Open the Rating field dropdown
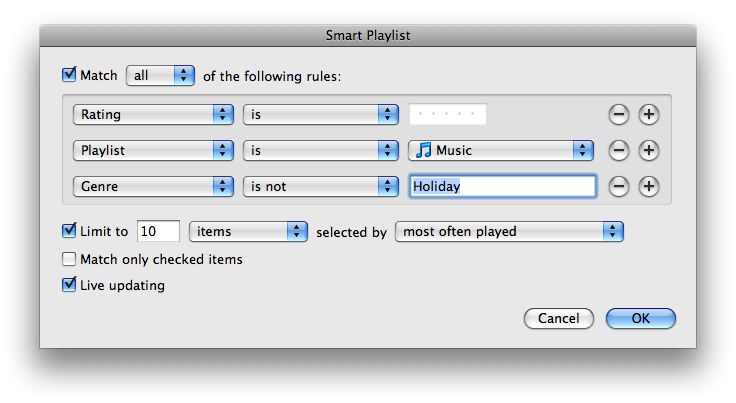Viewport: 736px width, 403px height. pyautogui.click(x=153, y=114)
